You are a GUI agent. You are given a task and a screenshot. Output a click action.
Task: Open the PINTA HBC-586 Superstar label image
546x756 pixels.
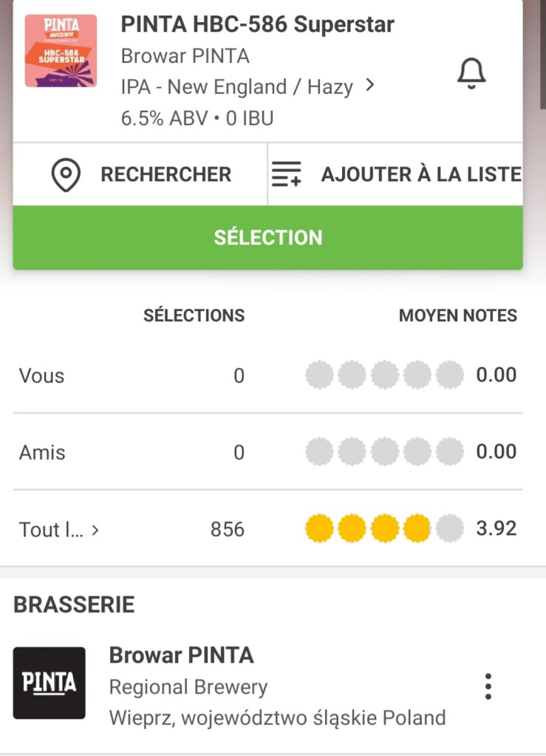coord(61,51)
